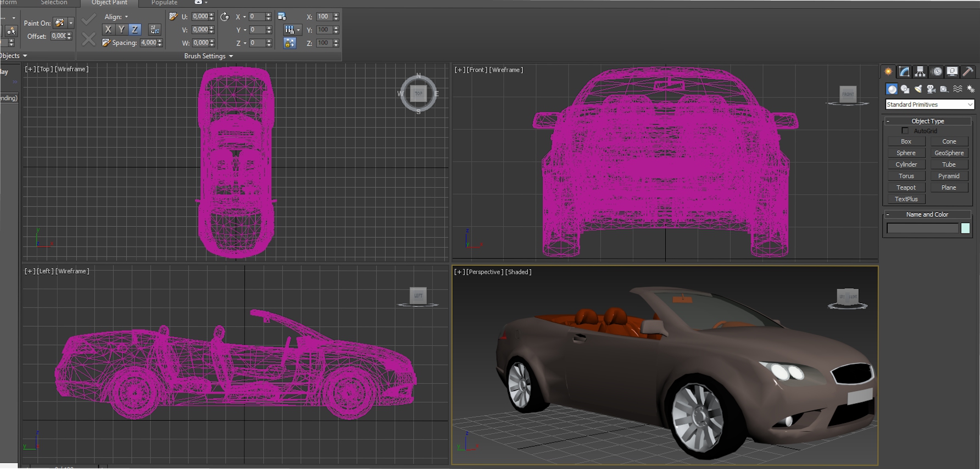The image size is (980, 469).
Task: Open the Modify tab in command panel
Action: click(x=904, y=71)
